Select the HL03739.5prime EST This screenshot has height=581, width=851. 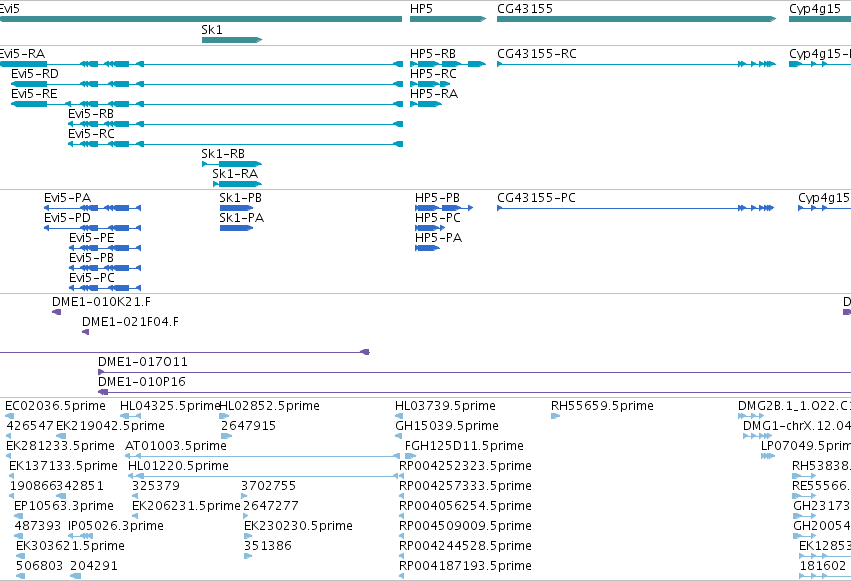pos(398,416)
